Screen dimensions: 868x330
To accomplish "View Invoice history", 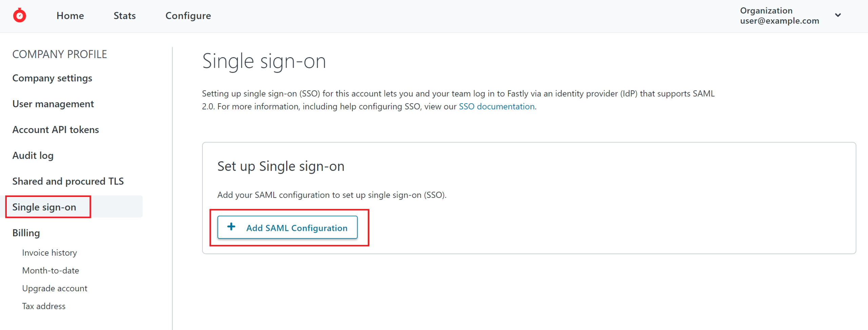I will pos(50,253).
